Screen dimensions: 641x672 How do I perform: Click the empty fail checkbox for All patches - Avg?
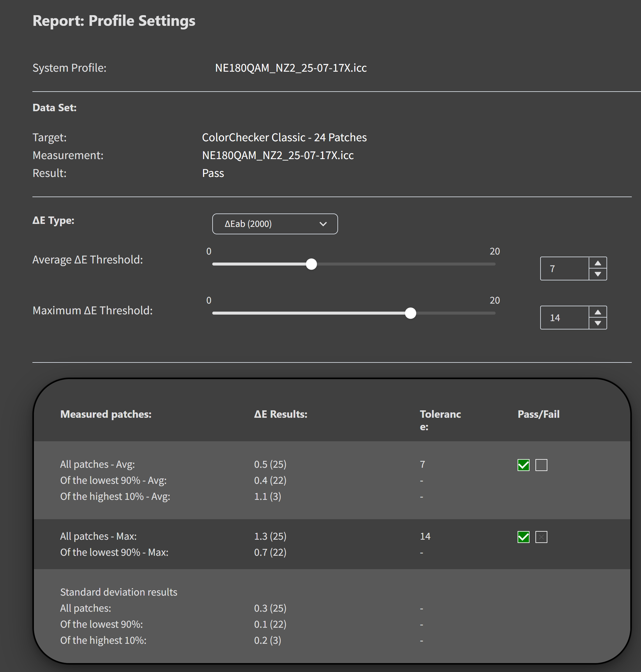(x=541, y=465)
